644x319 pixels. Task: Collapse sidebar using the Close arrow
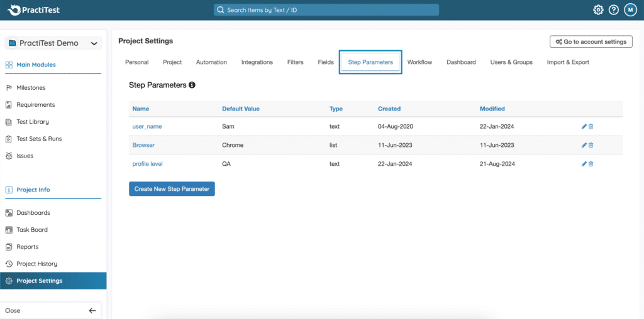point(92,310)
